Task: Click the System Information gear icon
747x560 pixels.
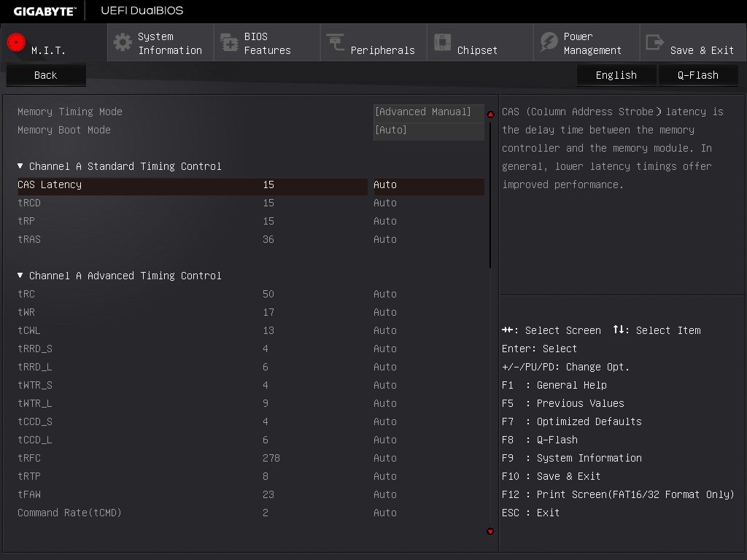Action: coord(123,42)
